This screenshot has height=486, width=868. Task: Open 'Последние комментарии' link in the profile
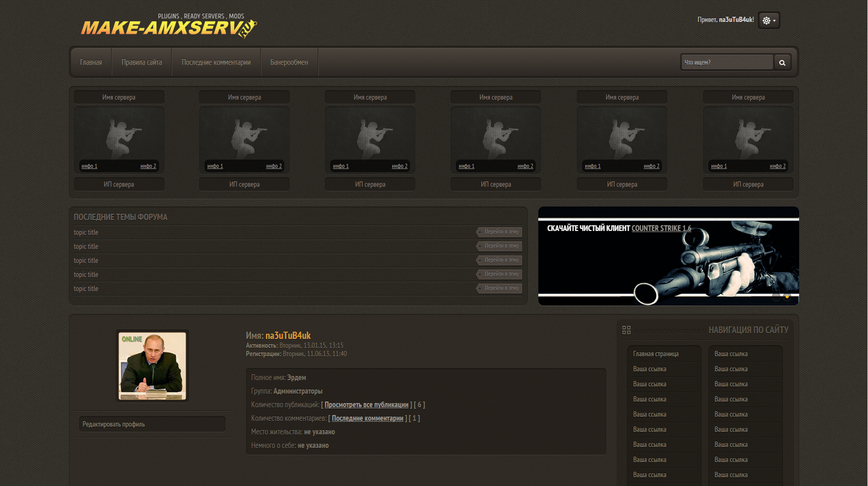pos(368,419)
